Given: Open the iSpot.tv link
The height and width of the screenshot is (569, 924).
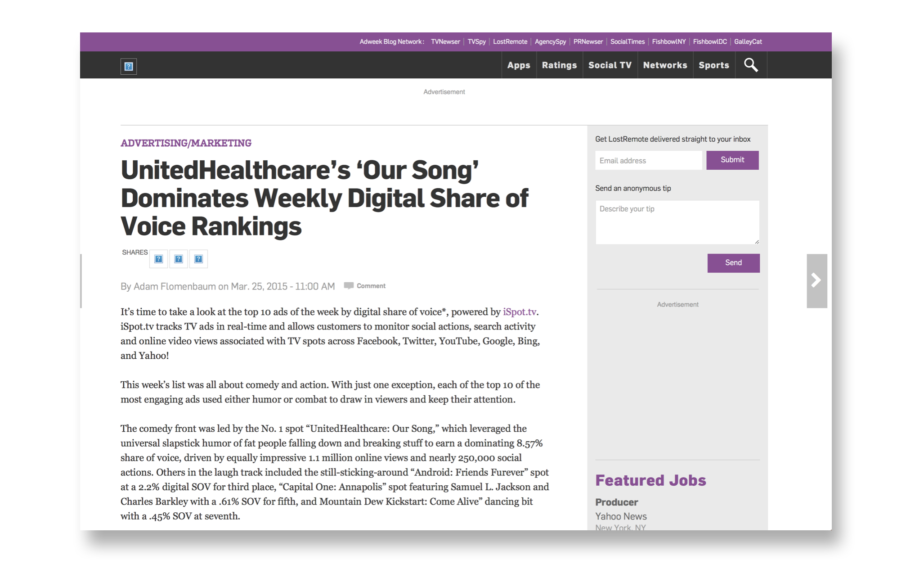Looking at the screenshot, I should tap(519, 312).
